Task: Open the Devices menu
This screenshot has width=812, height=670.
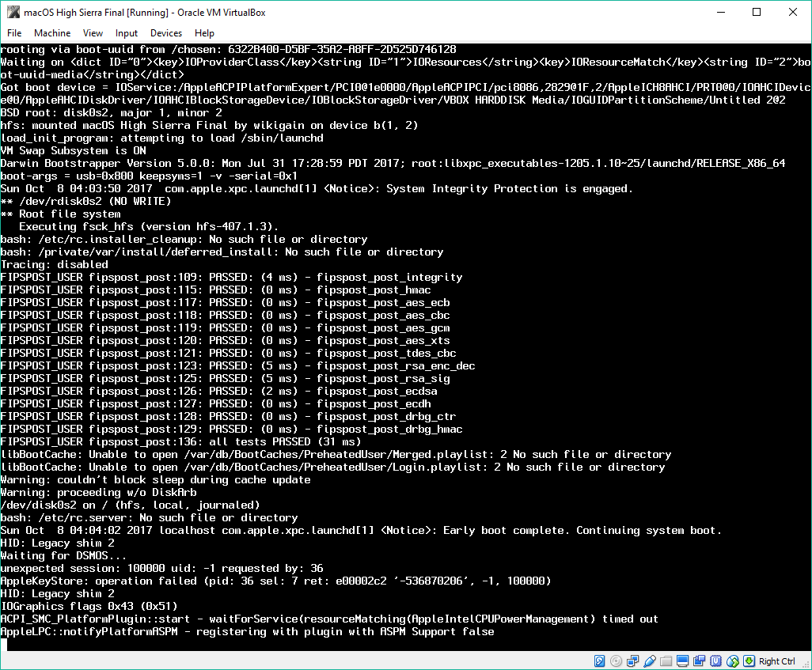Action: coord(165,33)
